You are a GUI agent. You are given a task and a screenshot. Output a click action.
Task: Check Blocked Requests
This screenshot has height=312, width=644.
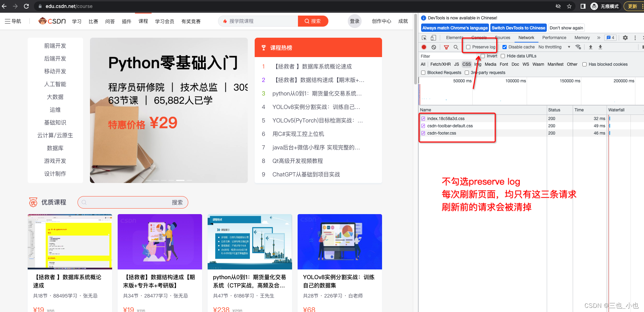point(423,73)
